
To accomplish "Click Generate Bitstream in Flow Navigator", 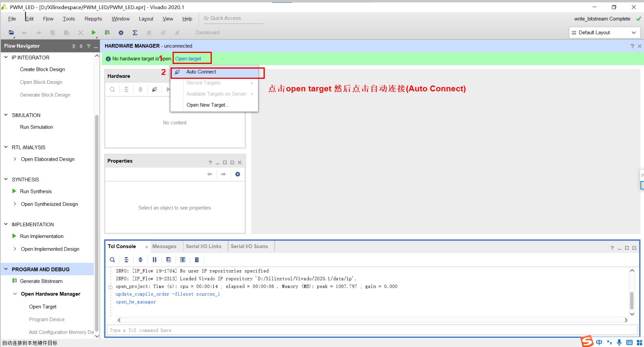I will pos(41,281).
